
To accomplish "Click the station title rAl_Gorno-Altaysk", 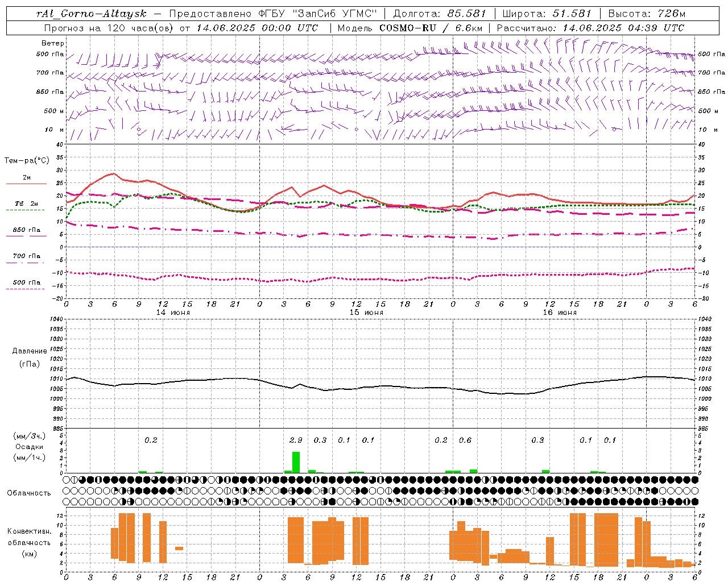I will (92, 14).
